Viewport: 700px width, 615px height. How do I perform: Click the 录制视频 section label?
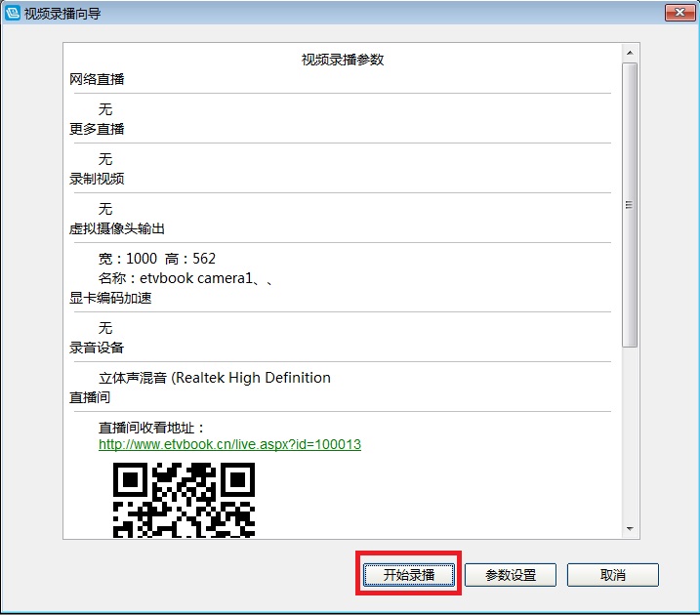(97, 179)
